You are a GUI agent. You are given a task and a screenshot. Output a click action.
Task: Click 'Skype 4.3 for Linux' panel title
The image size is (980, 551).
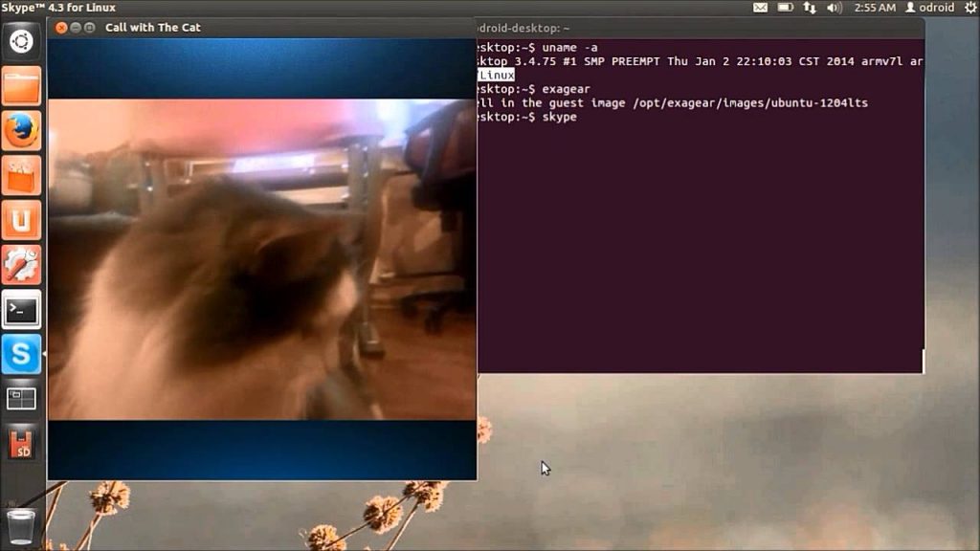(58, 8)
